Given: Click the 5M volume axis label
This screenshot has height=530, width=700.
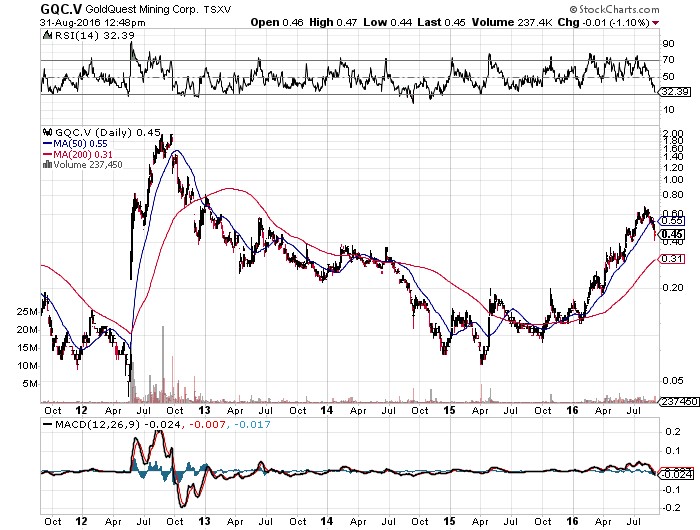Looking at the screenshot, I should 30,384.
